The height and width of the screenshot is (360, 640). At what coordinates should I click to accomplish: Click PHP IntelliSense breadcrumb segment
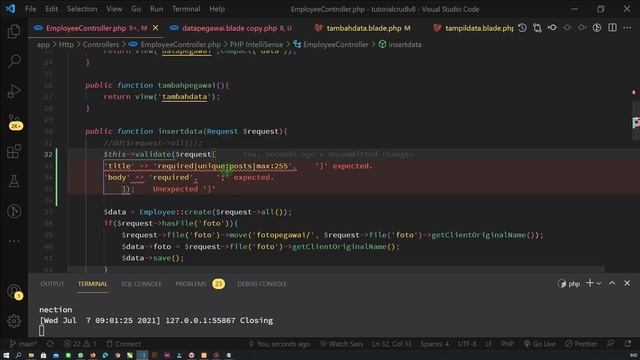tap(256, 44)
